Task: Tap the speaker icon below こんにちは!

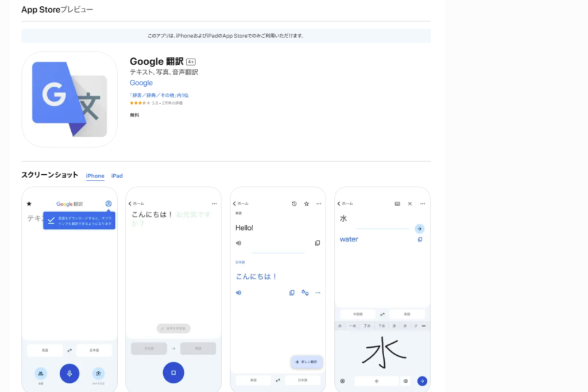Action: pyautogui.click(x=238, y=293)
